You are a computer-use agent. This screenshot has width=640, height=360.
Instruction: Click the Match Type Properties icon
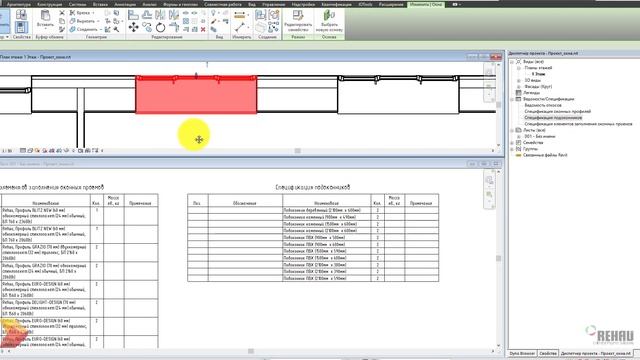[x=62, y=29]
